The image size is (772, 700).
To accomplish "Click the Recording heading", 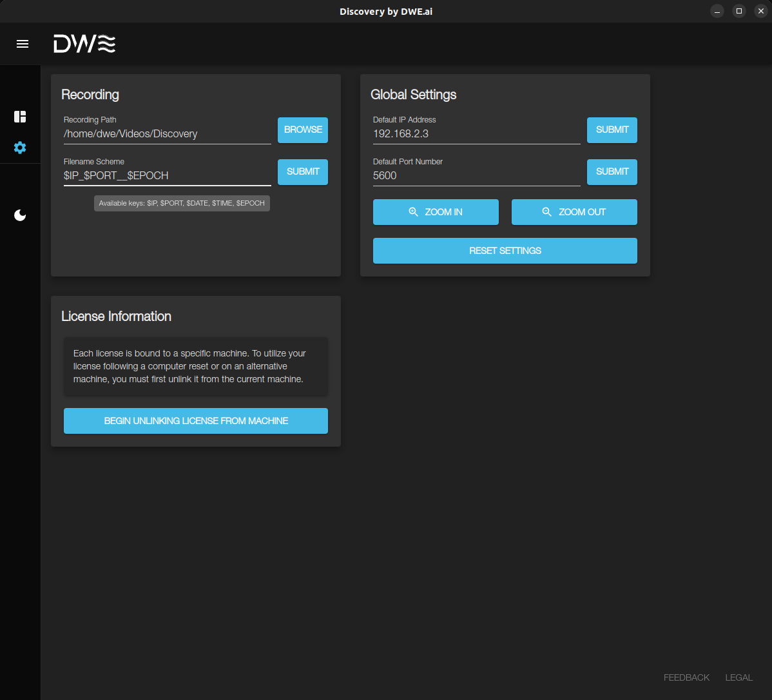I will tap(90, 95).
